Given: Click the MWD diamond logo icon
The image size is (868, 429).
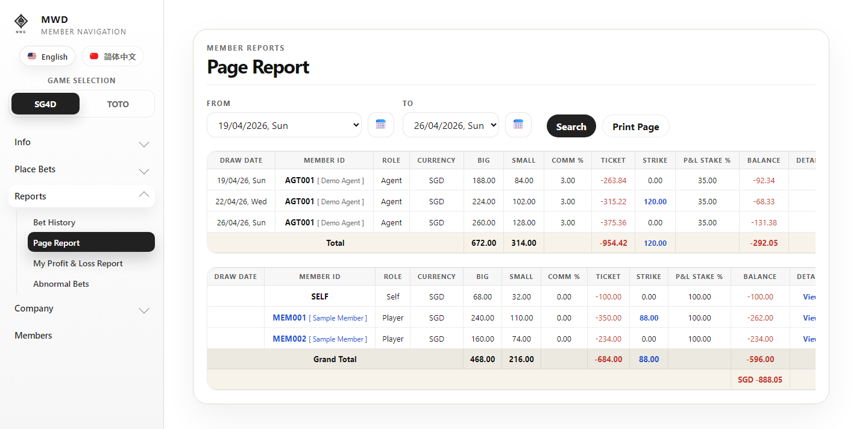Looking at the screenshot, I should point(21,23).
